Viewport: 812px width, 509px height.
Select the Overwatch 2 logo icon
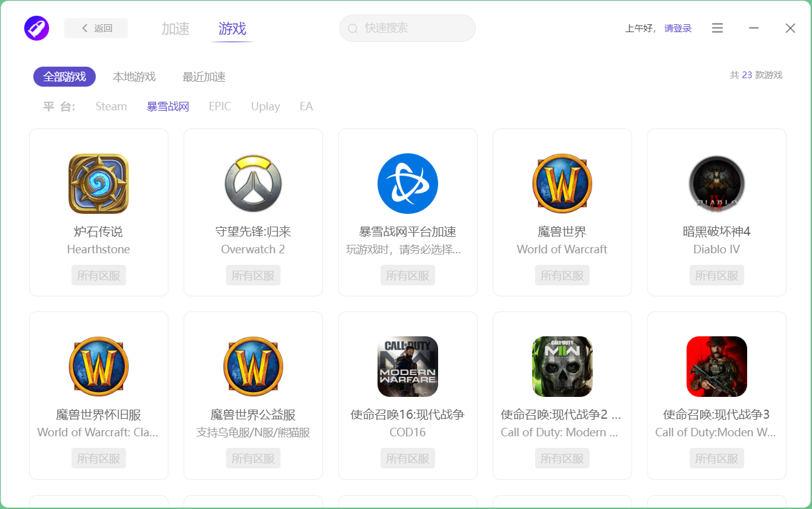(253, 184)
